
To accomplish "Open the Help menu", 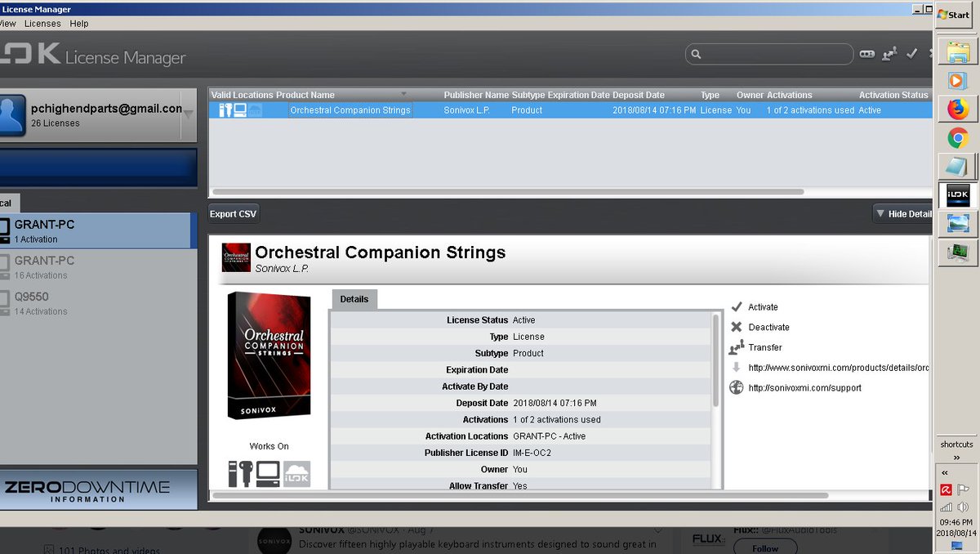I will 79,24.
